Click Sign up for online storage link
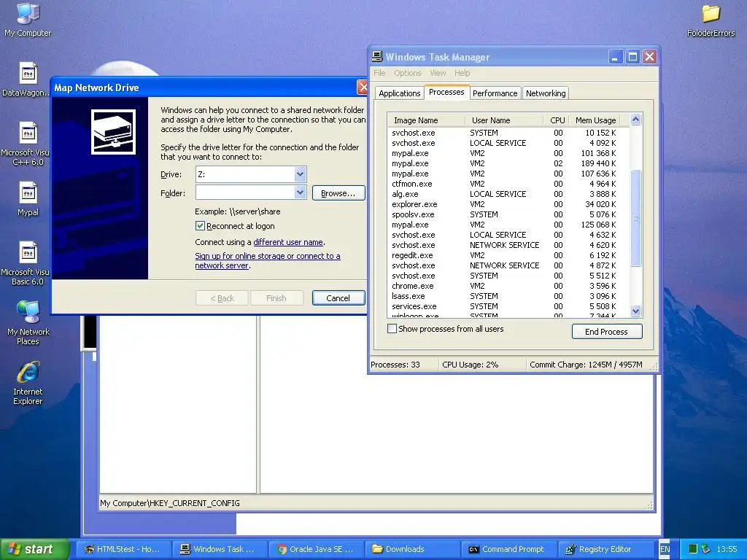This screenshot has width=747, height=560. [267, 260]
